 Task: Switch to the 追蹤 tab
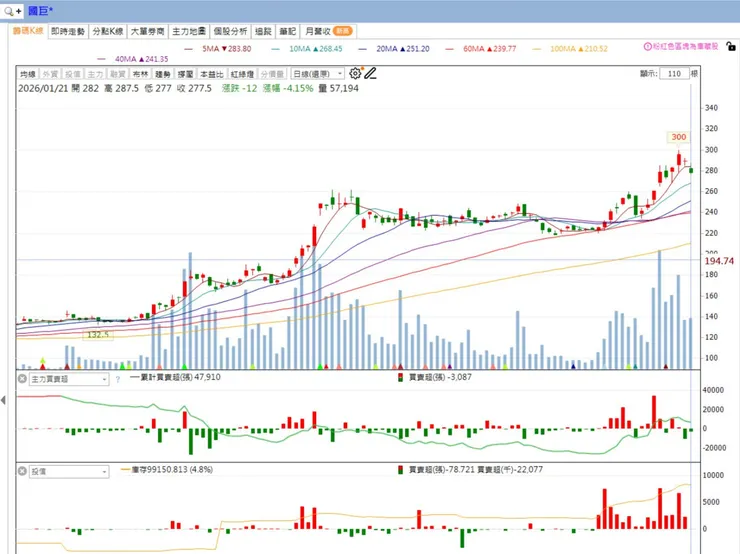[x=263, y=31]
